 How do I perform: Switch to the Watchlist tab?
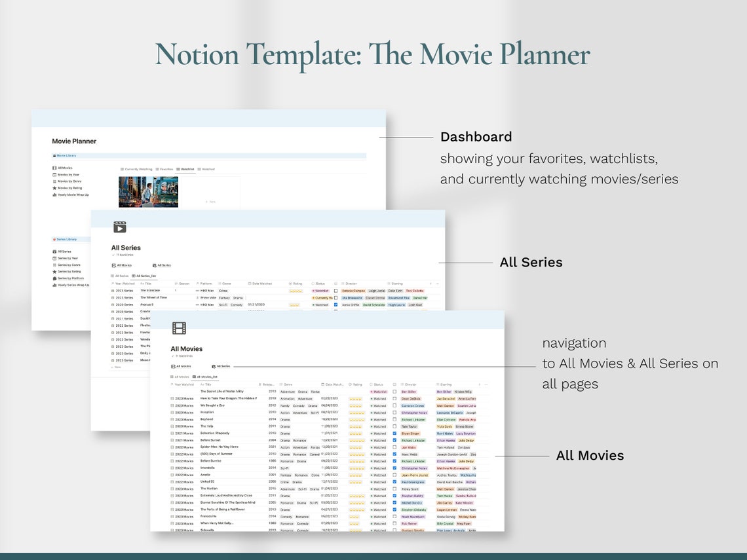coord(187,169)
